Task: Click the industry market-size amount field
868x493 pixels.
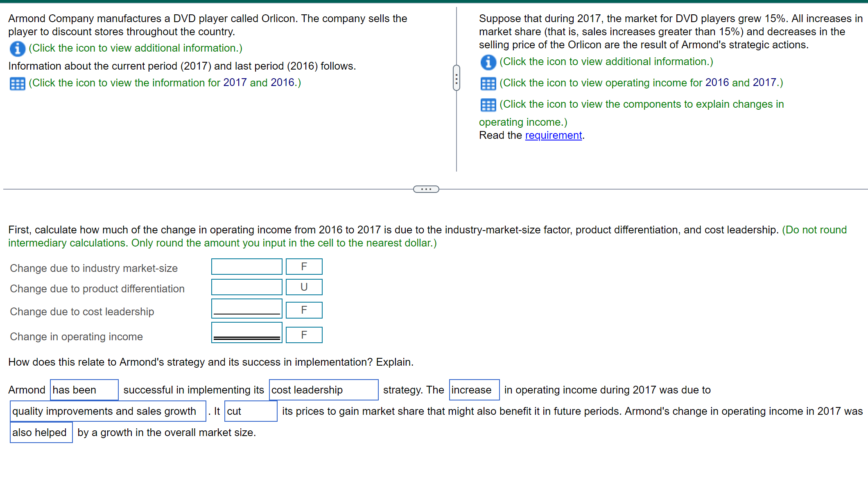Action: 246,266
